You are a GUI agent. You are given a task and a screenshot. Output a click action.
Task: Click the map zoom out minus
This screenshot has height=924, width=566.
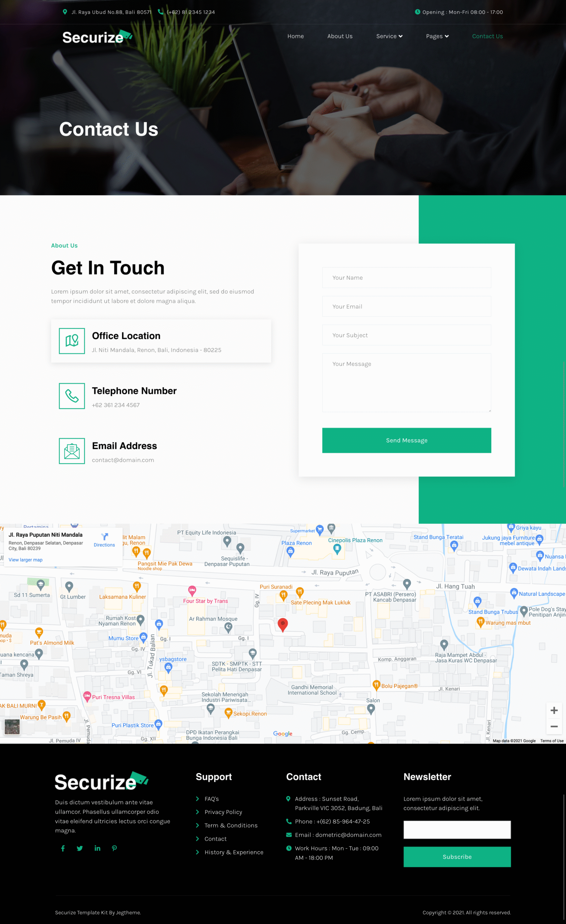tap(554, 726)
